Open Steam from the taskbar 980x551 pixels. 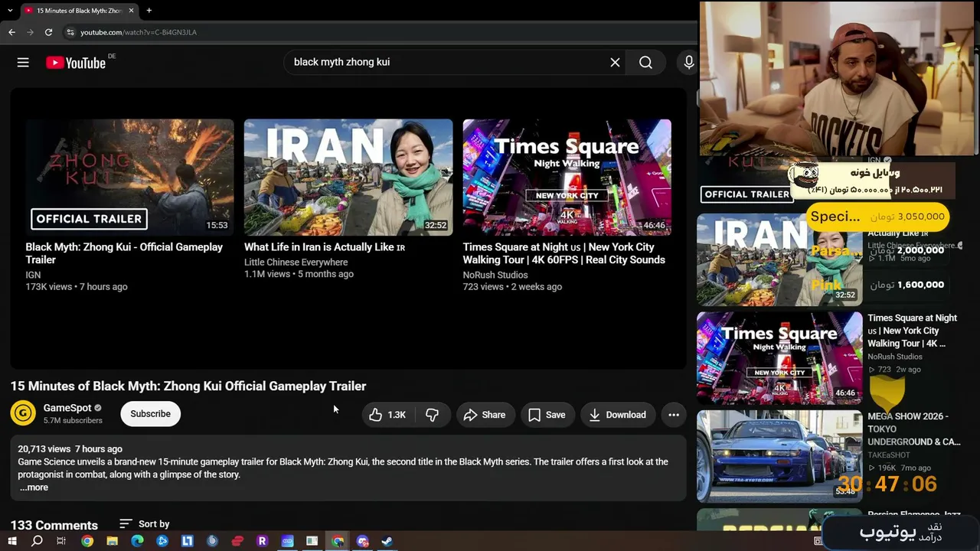pyautogui.click(x=387, y=541)
